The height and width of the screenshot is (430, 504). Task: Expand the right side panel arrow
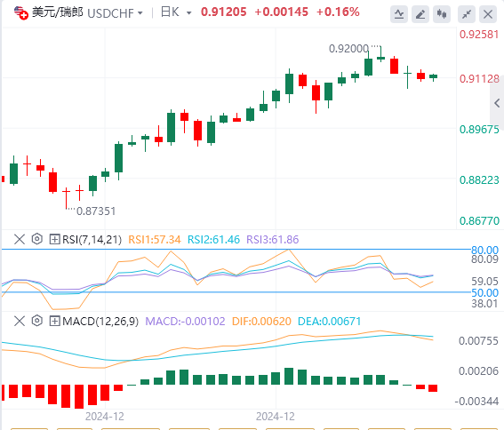pos(497,103)
